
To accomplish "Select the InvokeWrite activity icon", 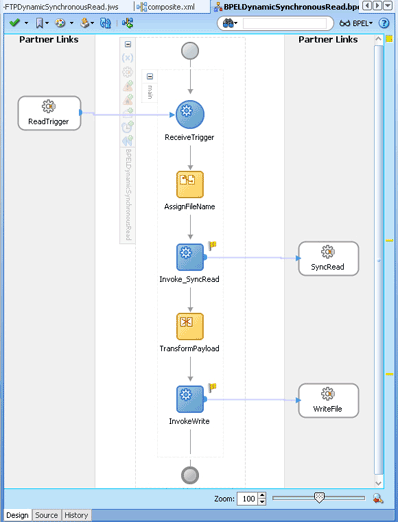I will tap(190, 399).
